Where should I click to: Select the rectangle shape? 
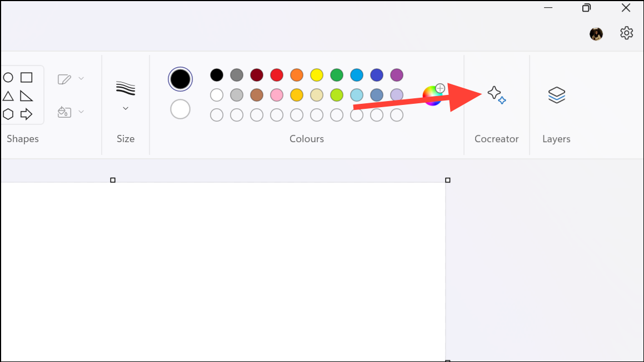26,77
